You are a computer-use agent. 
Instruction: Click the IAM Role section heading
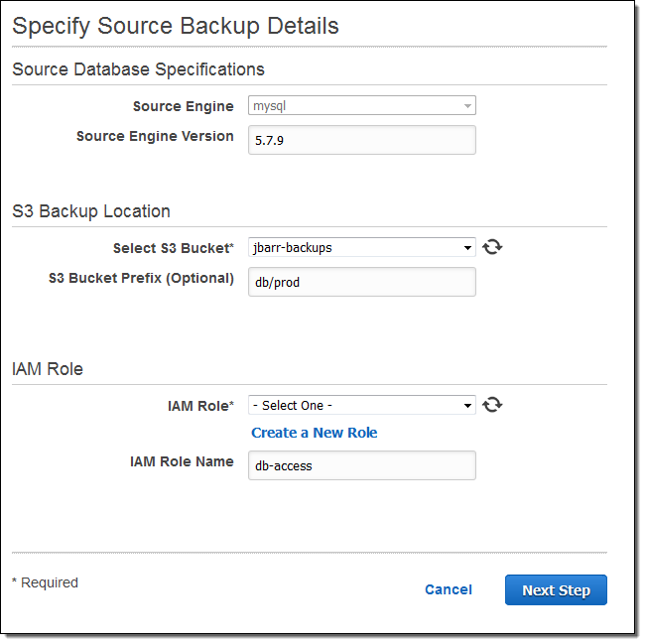pyautogui.click(x=48, y=369)
